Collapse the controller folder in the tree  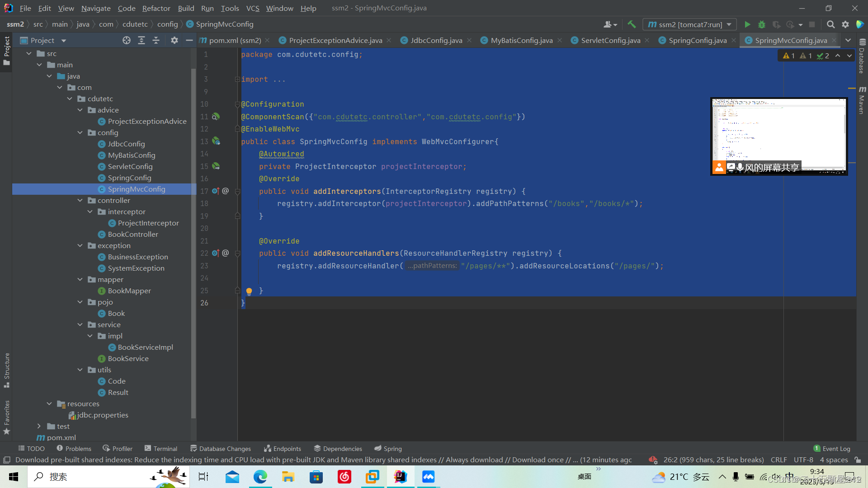(x=80, y=200)
